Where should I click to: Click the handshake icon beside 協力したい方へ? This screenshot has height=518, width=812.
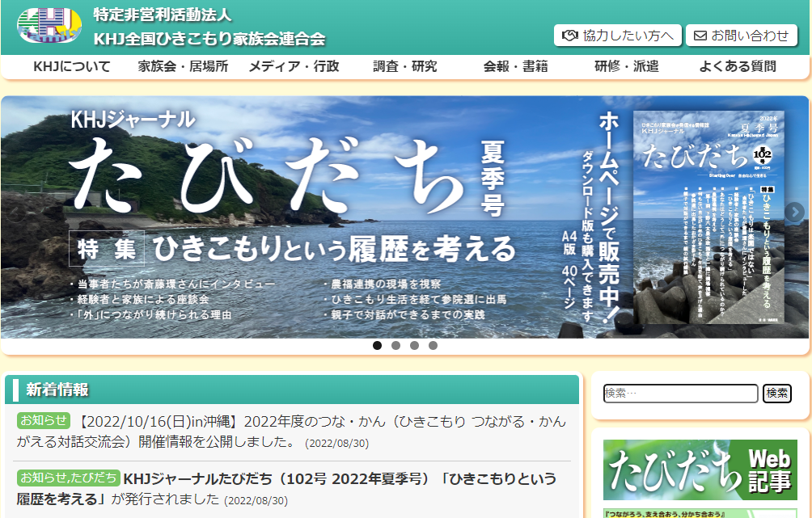point(569,36)
